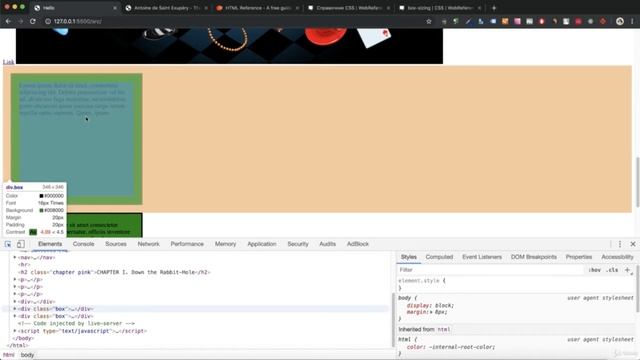Switch to the Computed styles pane

439,257
